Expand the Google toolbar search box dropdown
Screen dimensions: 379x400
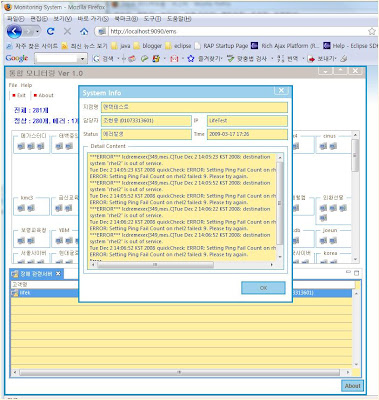point(82,59)
